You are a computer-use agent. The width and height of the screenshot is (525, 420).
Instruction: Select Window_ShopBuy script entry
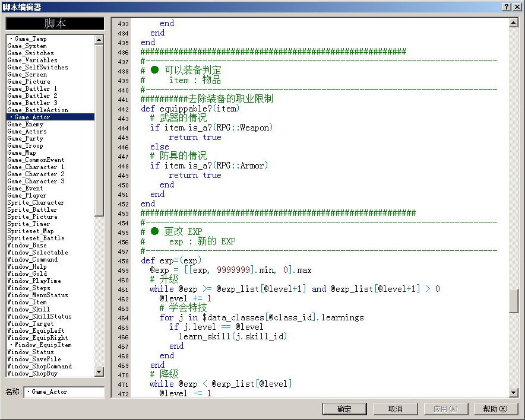tap(50, 373)
